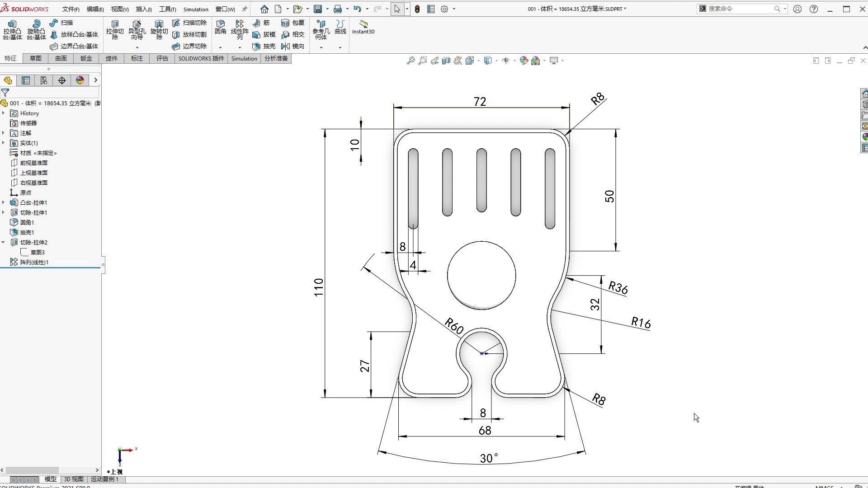
Task: Switch to the 评估 (Evaluate) tab
Action: click(x=162, y=58)
